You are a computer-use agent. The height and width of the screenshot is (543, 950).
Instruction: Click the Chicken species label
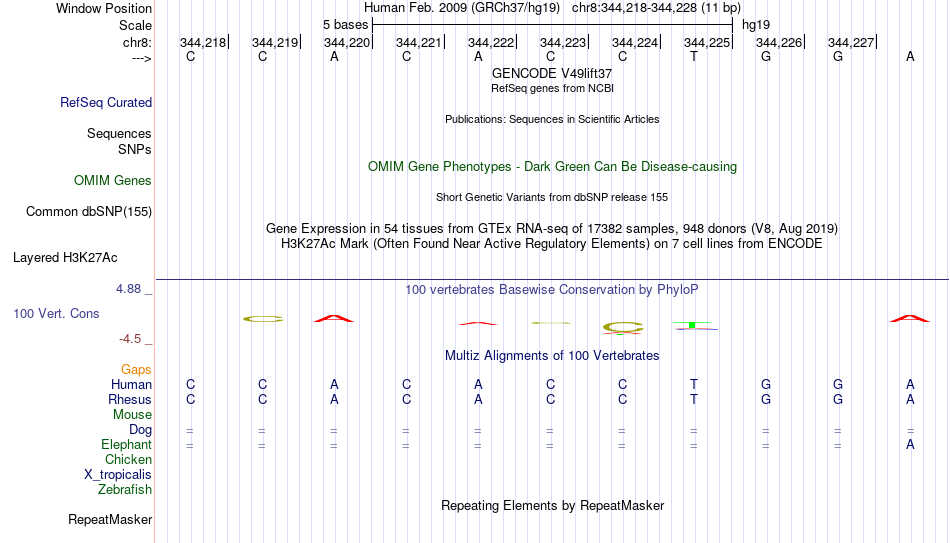[x=128, y=459]
